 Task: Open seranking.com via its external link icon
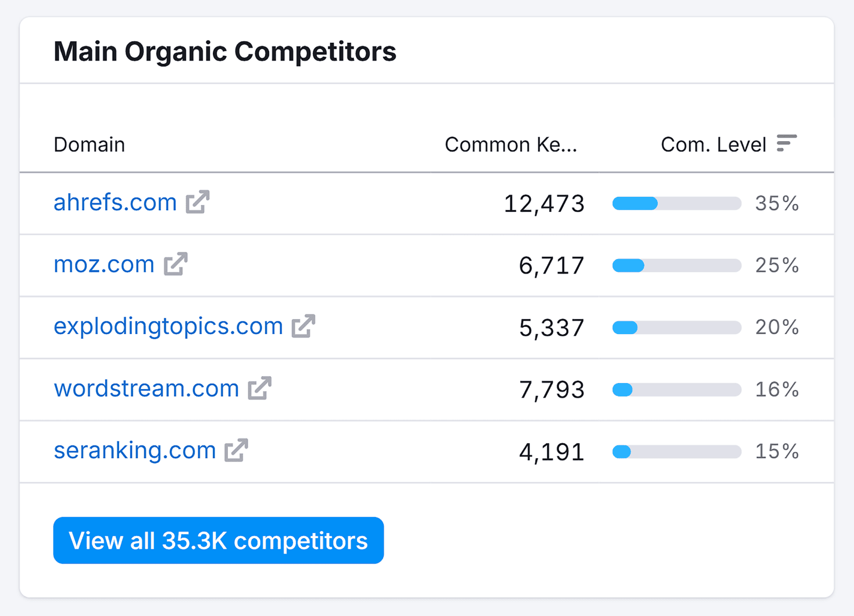pyautogui.click(x=238, y=450)
